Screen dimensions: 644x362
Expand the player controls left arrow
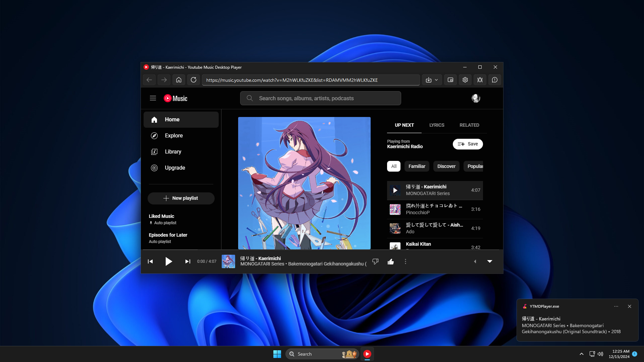coord(475,261)
